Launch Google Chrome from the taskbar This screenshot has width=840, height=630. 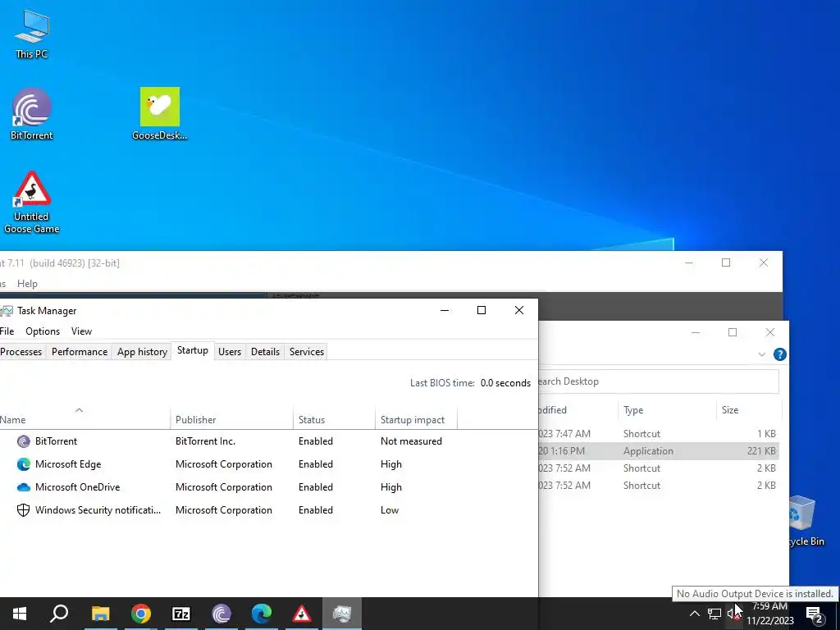pos(141,614)
